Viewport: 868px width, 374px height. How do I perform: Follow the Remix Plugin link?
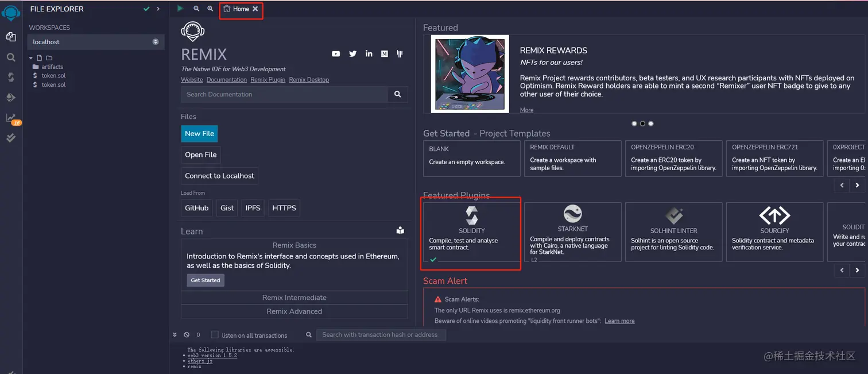(x=268, y=80)
